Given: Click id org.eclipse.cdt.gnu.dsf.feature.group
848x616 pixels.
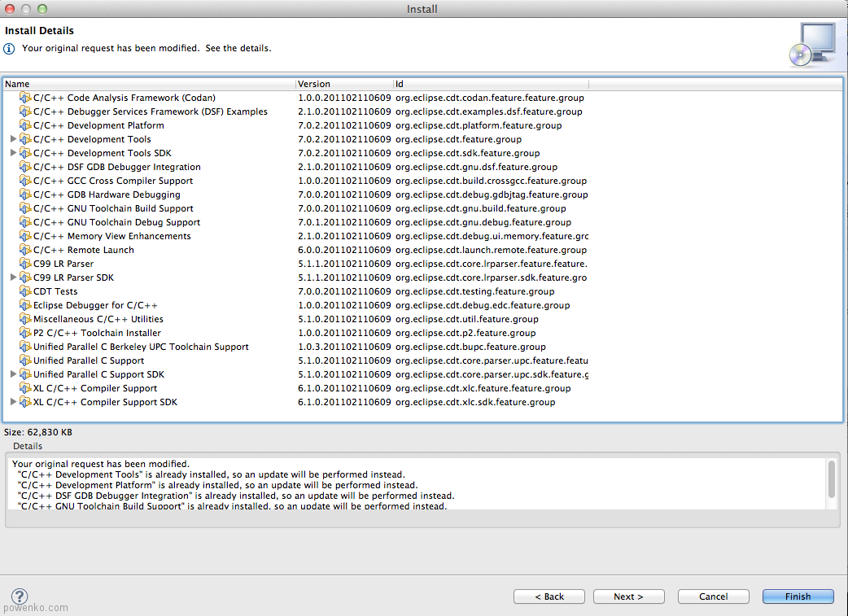Looking at the screenshot, I should 476,167.
